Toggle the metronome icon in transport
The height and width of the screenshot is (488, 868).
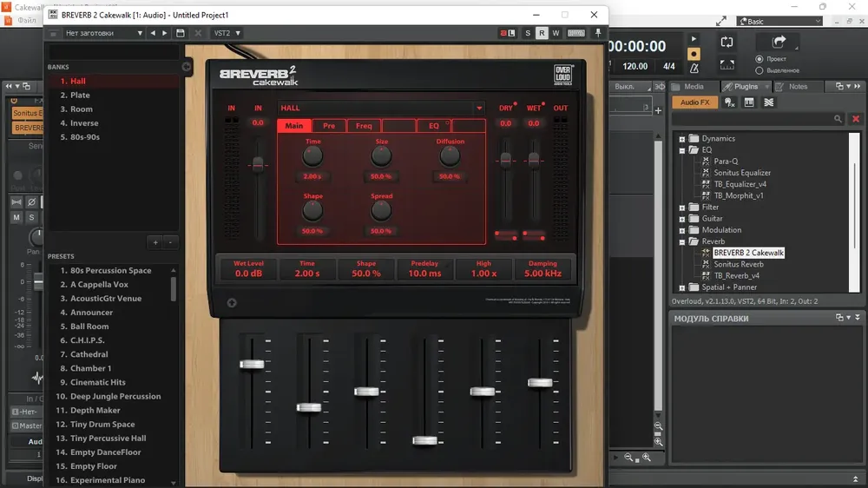click(694, 68)
